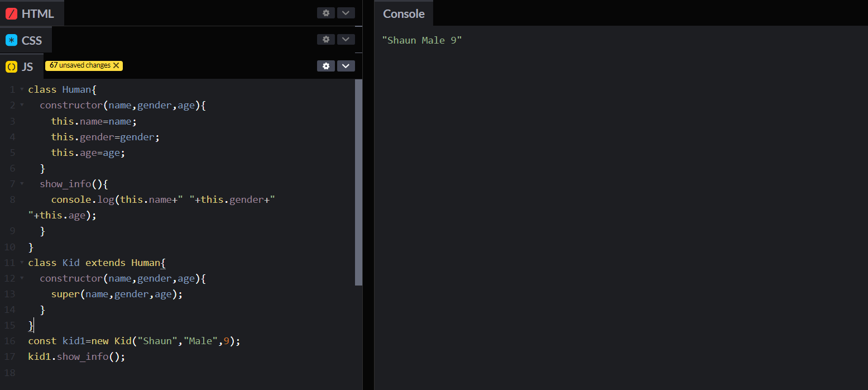Viewport: 868px width, 390px height.
Task: Click line number 16 in gutter
Action: pos(9,341)
